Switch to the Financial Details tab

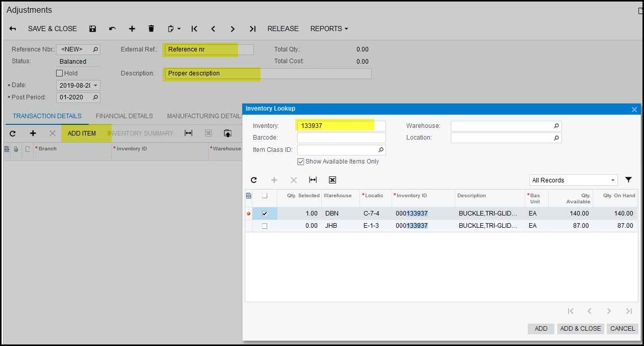click(124, 116)
